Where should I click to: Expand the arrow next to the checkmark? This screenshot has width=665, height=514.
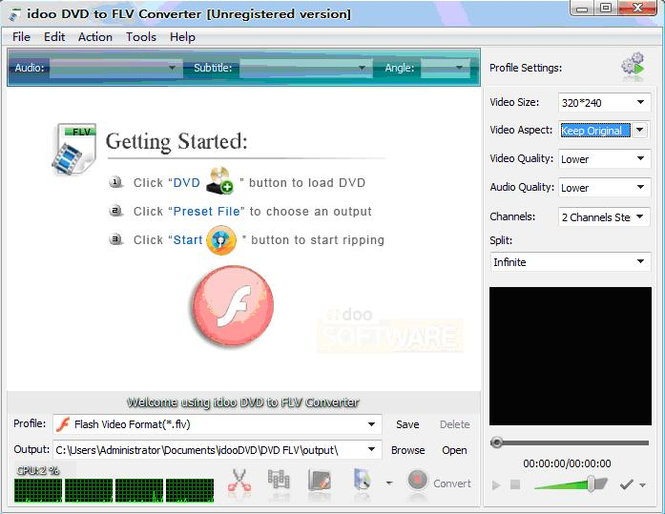tap(643, 485)
